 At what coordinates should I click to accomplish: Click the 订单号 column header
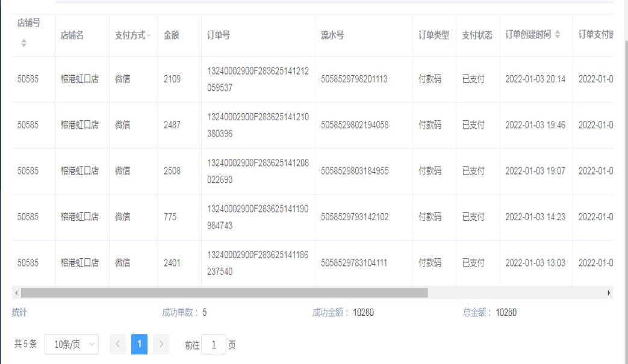point(218,35)
